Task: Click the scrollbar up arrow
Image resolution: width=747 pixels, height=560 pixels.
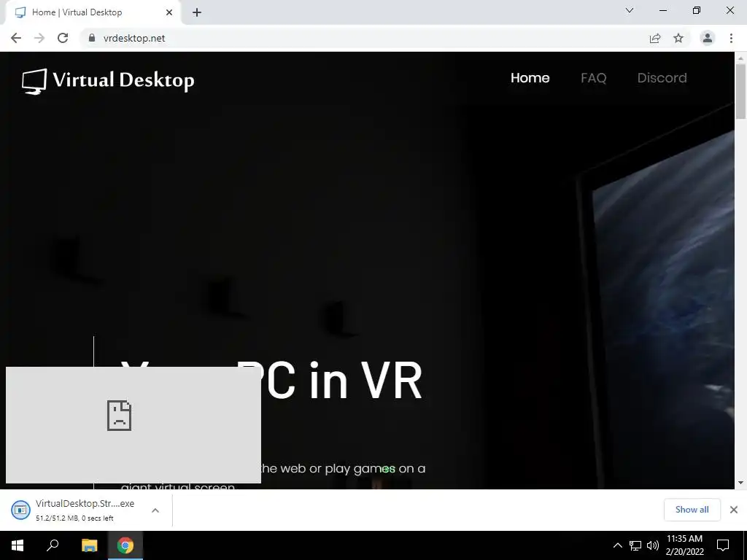Action: 740,58
